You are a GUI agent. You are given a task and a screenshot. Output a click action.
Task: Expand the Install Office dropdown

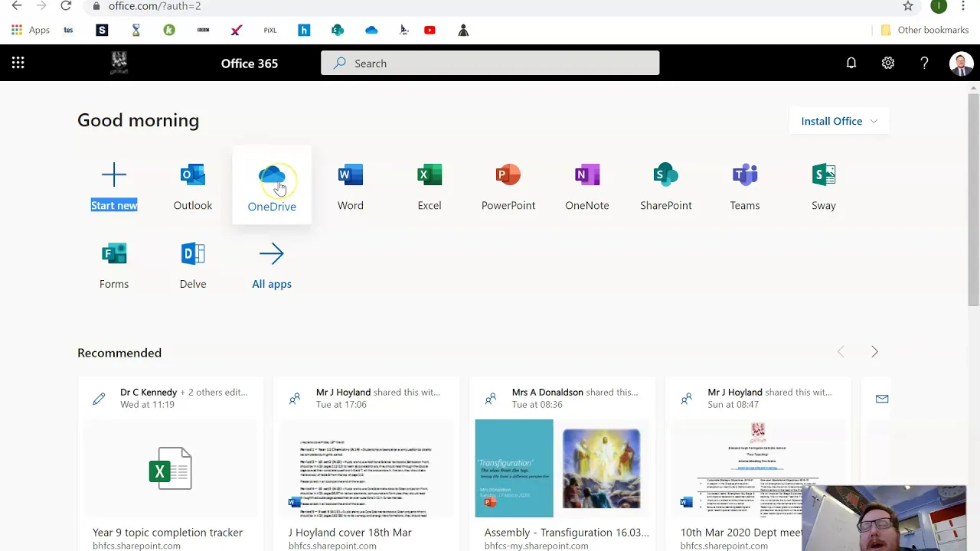839,121
